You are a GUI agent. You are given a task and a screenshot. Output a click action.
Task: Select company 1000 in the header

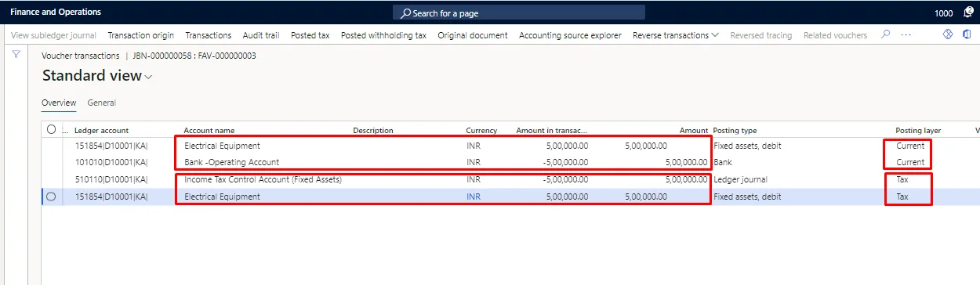pos(944,13)
